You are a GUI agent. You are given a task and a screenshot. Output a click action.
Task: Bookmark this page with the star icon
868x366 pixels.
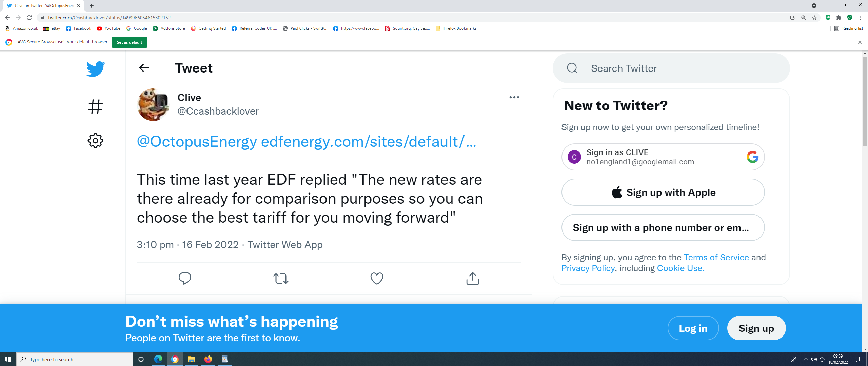814,18
